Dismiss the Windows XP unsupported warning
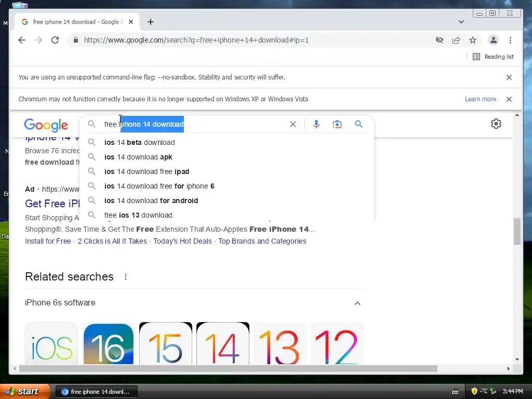The height and width of the screenshot is (399, 532). [509, 99]
